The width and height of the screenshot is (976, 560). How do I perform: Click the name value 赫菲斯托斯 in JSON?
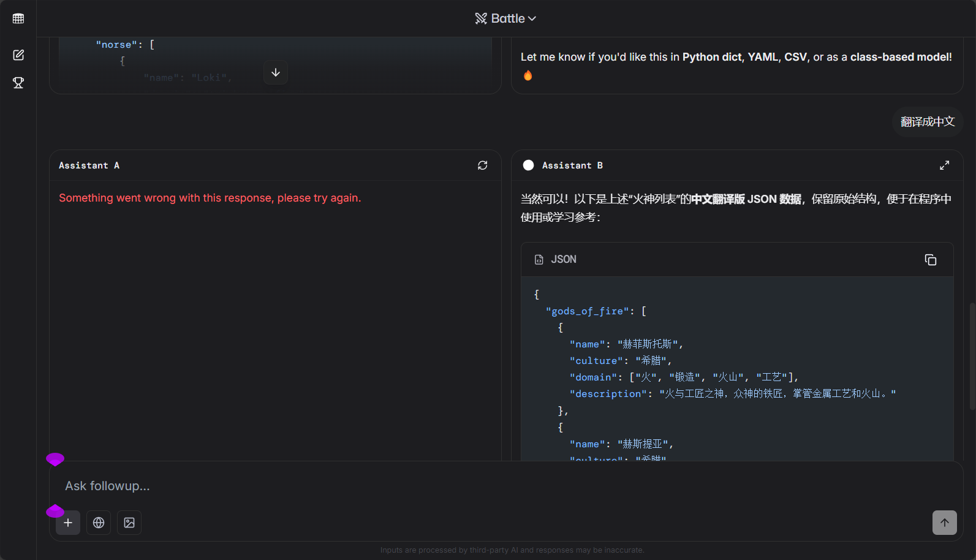[648, 344]
